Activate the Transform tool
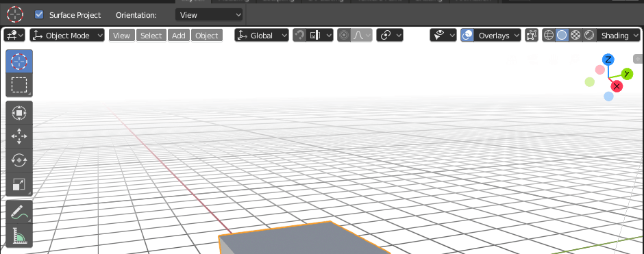Screen dimensions: 644x254 tap(19, 113)
